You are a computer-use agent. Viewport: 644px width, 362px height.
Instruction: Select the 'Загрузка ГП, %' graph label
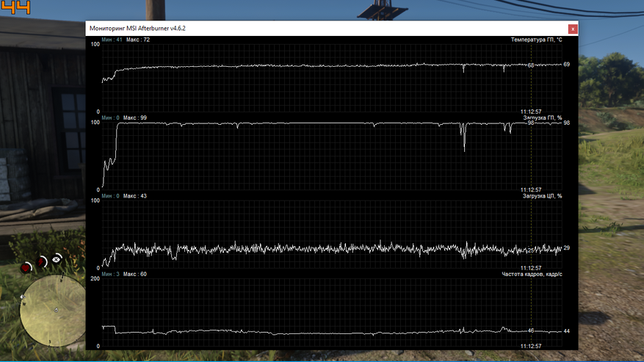point(543,118)
